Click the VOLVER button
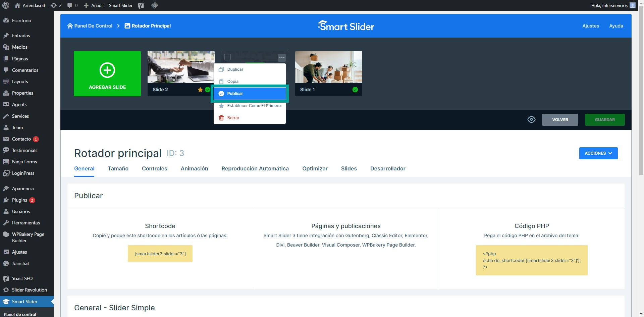Viewport: 644px width, 317px height. 560,120
